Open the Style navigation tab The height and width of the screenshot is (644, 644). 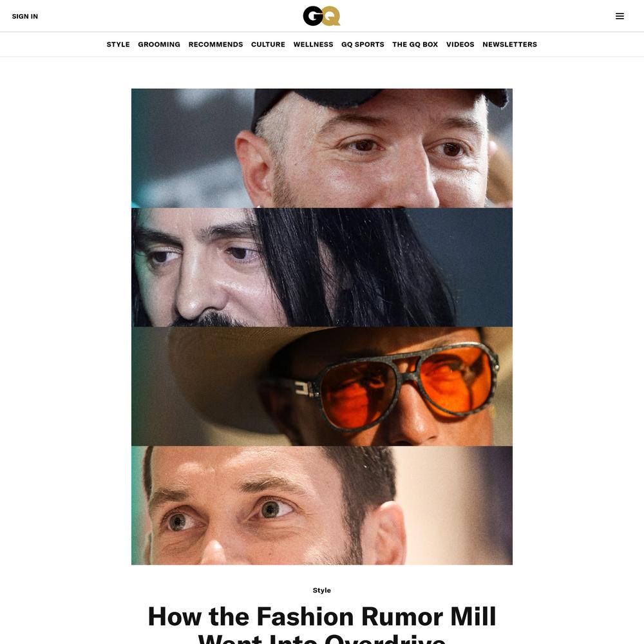coord(118,44)
